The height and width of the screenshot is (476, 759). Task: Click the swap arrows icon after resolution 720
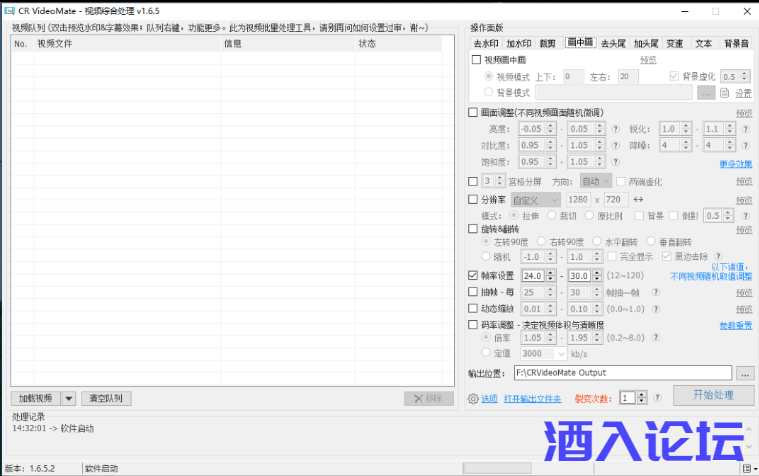click(638, 200)
